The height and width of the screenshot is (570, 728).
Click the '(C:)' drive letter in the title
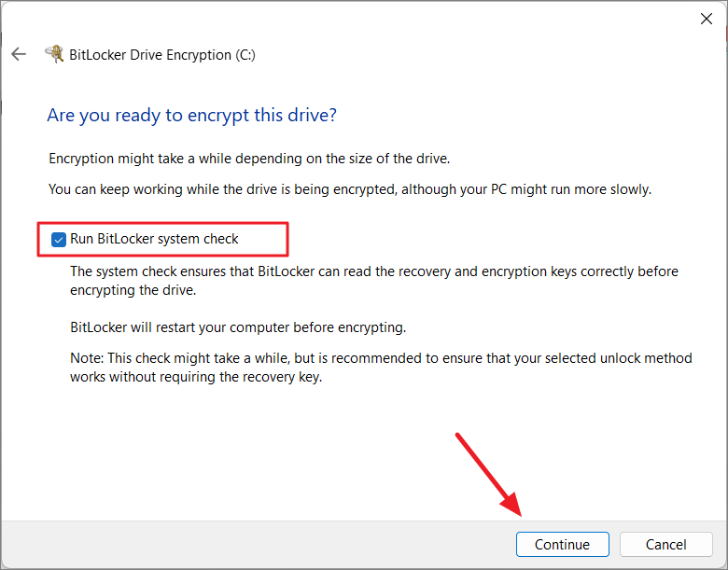[x=245, y=55]
